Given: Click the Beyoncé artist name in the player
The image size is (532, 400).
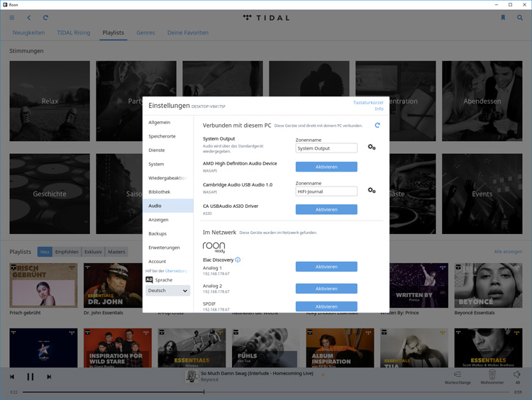Looking at the screenshot, I should pos(210,379).
